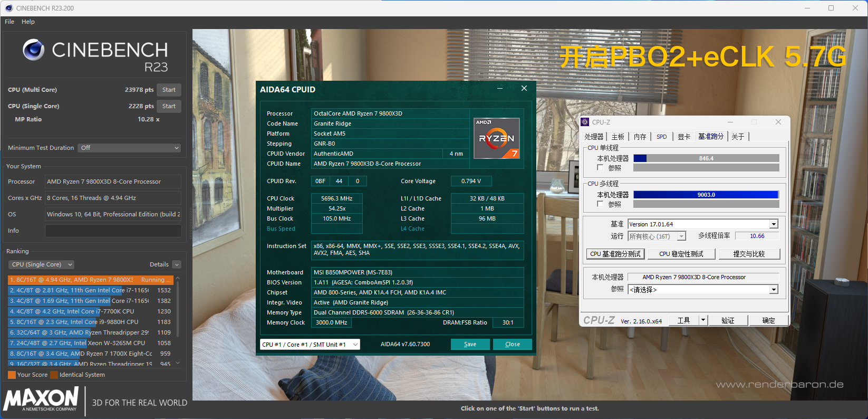The width and height of the screenshot is (868, 419).
Task: Click the Maxon logo at bottom left
Action: 41,399
